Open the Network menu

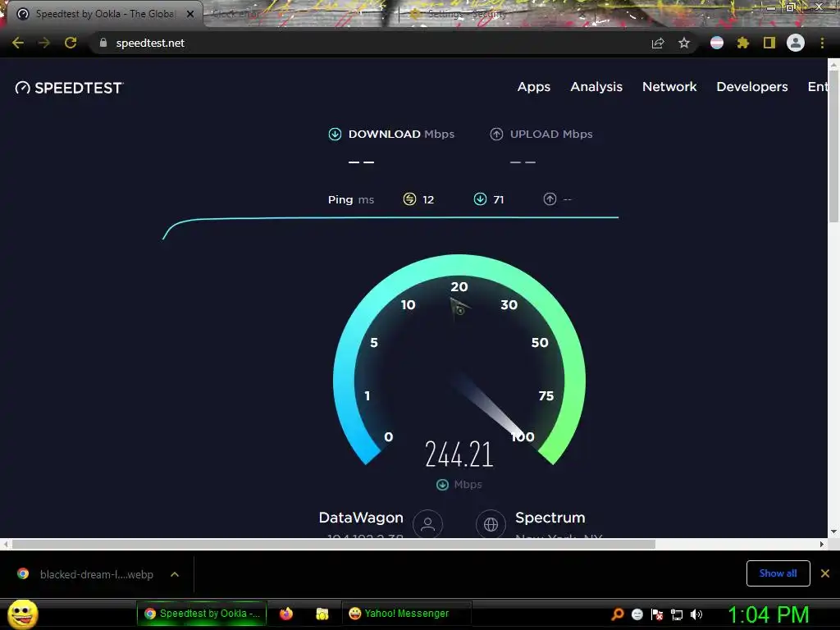[x=669, y=87]
